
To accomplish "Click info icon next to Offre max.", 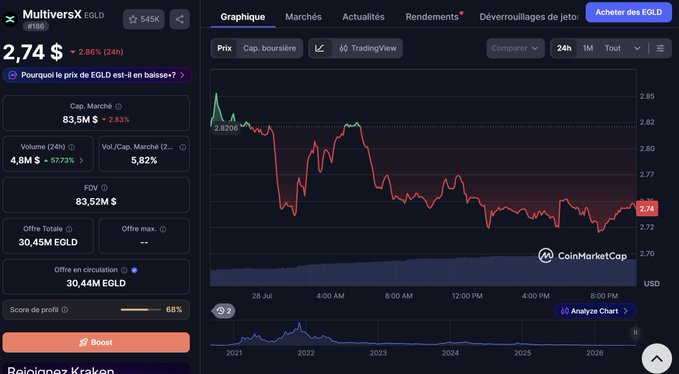I will tap(163, 229).
